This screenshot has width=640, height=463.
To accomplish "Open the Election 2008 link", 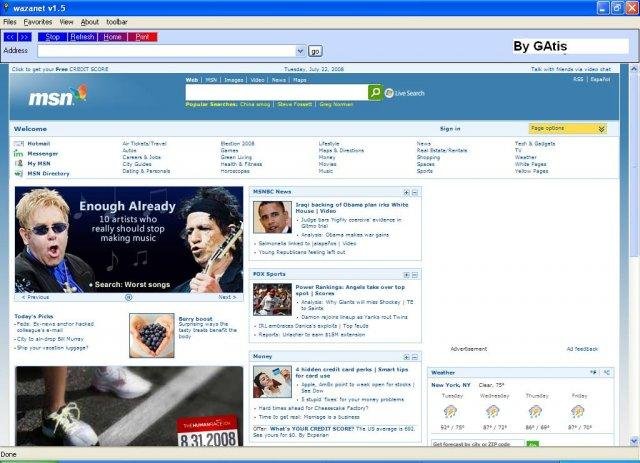I will [x=237, y=144].
